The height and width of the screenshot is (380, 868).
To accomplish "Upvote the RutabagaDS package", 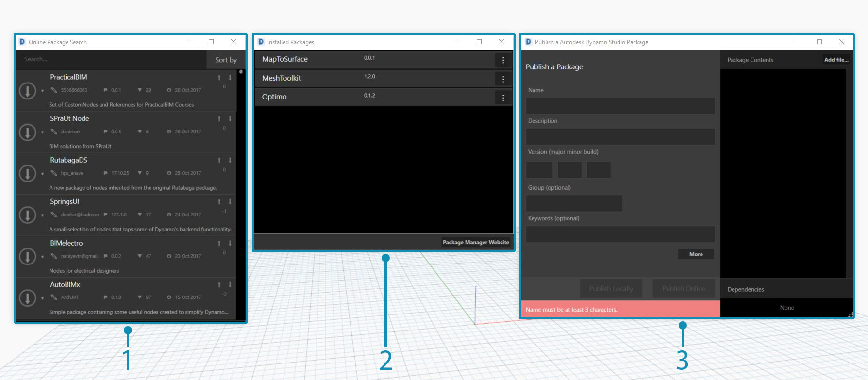I will point(219,160).
